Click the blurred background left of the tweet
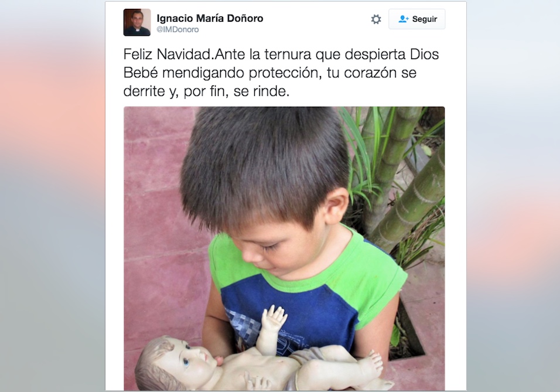 pyautogui.click(x=53, y=196)
